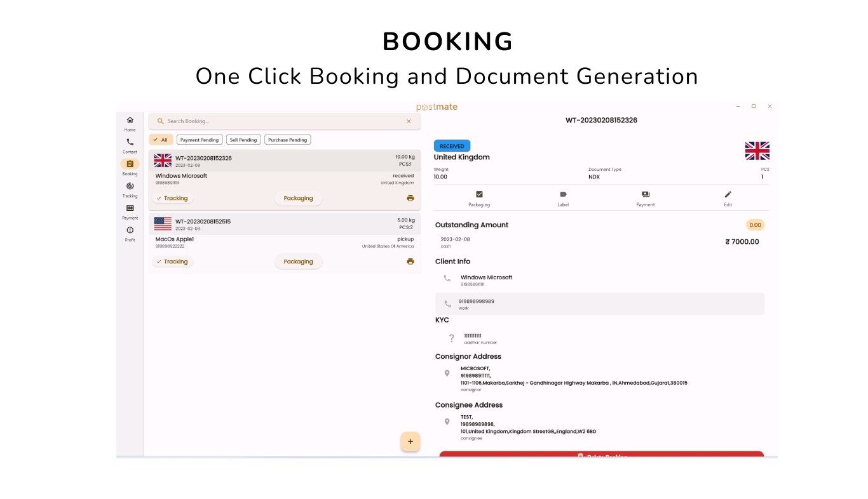This screenshot has width=868, height=499.
Task: Open the Home page in sidebar
Action: (x=130, y=123)
